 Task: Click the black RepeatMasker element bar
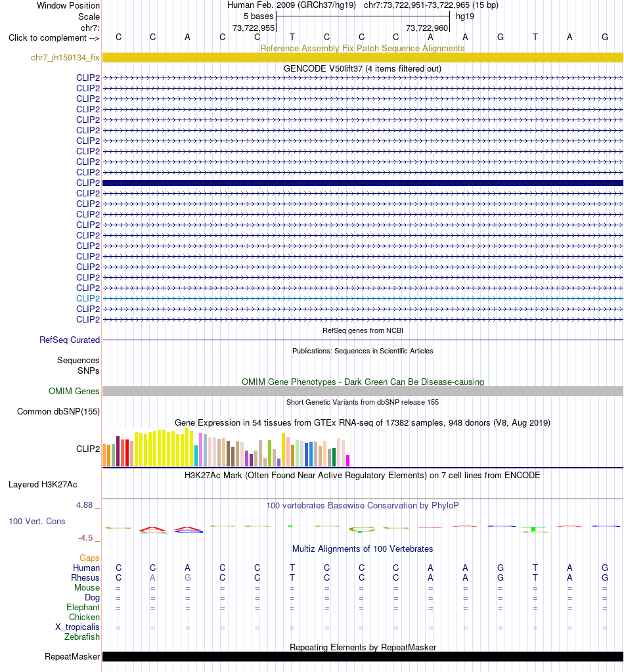pyautogui.click(x=363, y=657)
